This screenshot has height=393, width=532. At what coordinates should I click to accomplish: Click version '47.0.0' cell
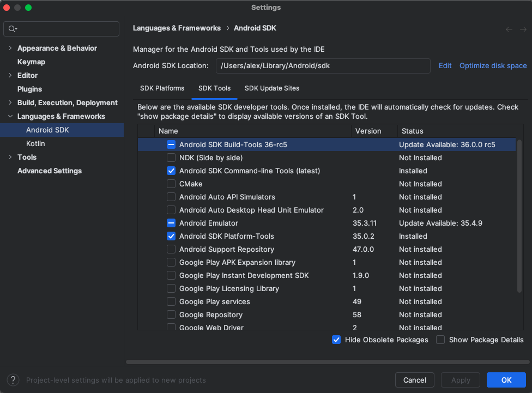(363, 249)
